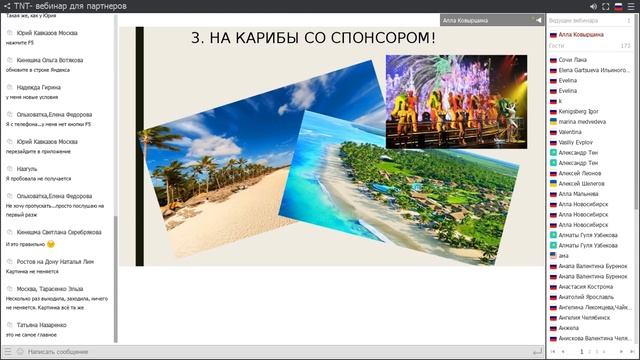
Task: Go to previous page of guest list
Action: tap(563, 351)
